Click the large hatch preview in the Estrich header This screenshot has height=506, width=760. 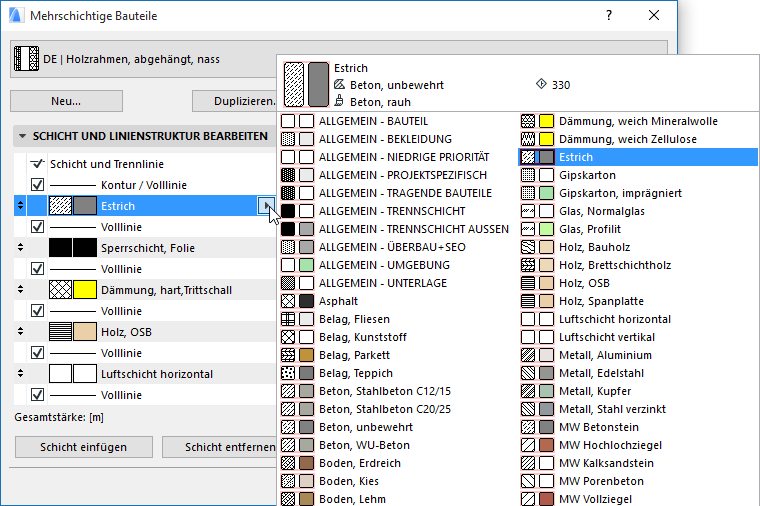(x=294, y=84)
